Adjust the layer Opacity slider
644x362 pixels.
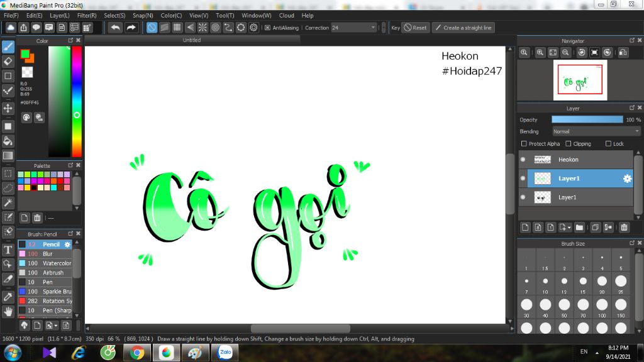coord(587,119)
